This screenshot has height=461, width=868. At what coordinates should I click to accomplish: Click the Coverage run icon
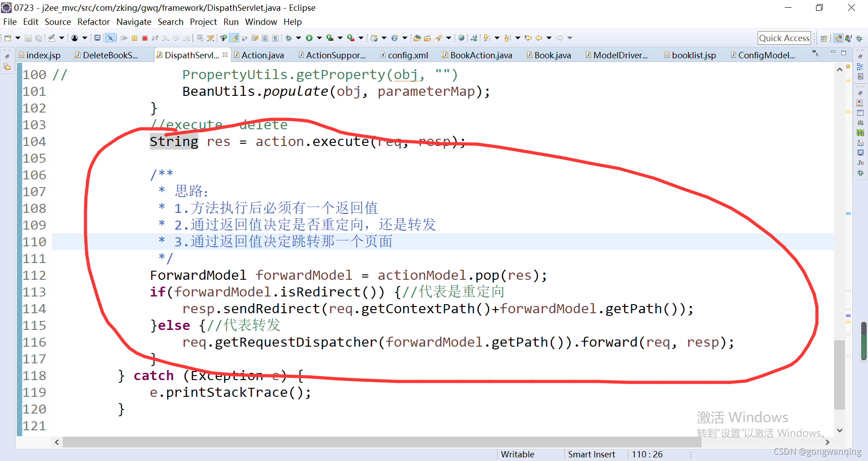330,38
